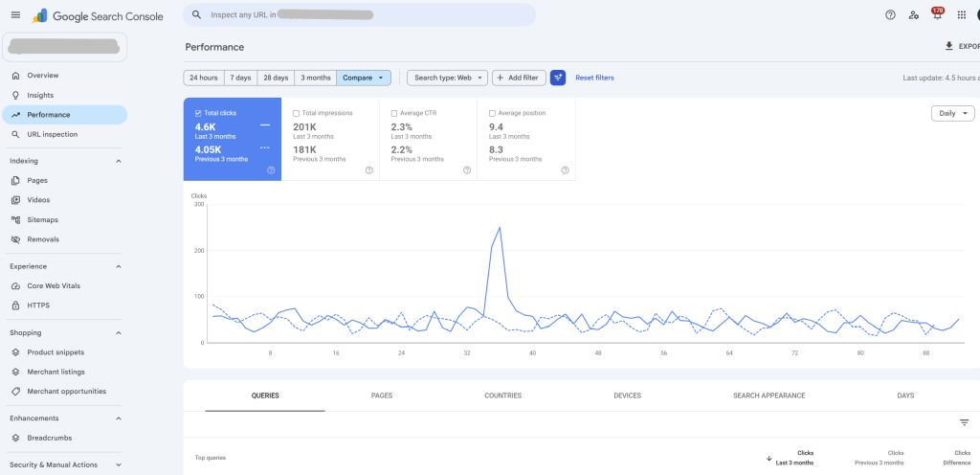This screenshot has width=980, height=475.
Task: Open the Help question mark icon
Action: pyautogui.click(x=891, y=15)
